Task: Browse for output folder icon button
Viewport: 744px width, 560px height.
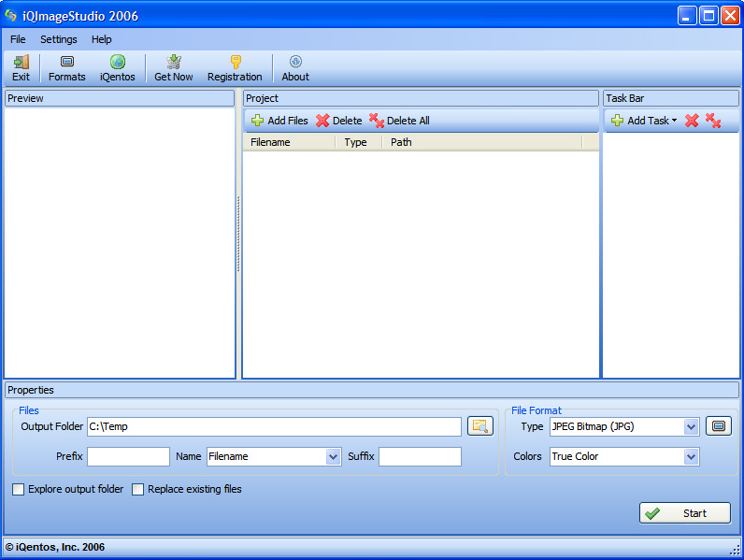Action: (x=480, y=426)
